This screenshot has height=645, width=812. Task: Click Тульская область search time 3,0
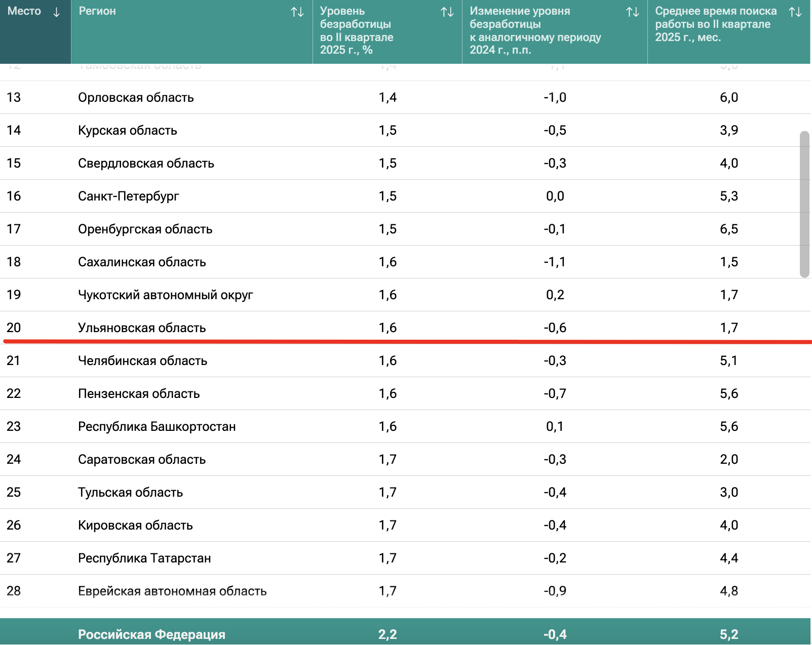coord(729,493)
